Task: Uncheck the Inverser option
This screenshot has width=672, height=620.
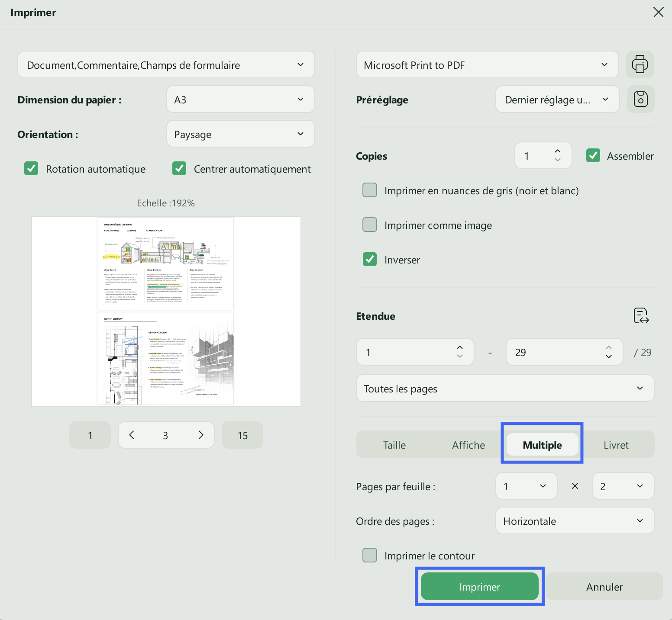Action: tap(370, 259)
